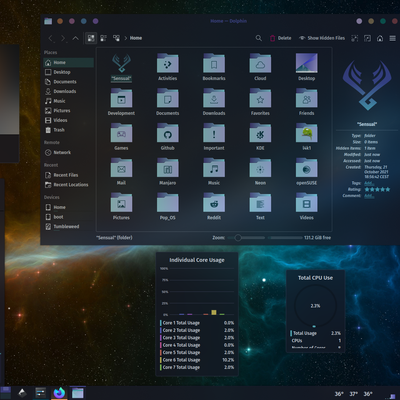Screen dimensions: 400x400
Task: Click the Delete toolbar button
Action: 281,38
